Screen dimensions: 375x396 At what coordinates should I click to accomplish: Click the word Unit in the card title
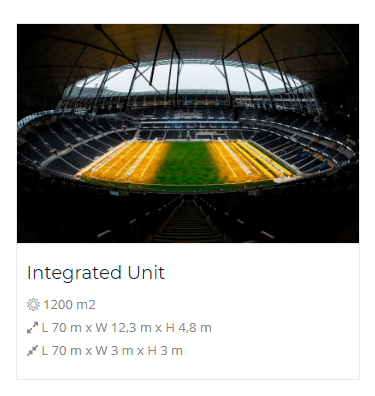[146, 273]
